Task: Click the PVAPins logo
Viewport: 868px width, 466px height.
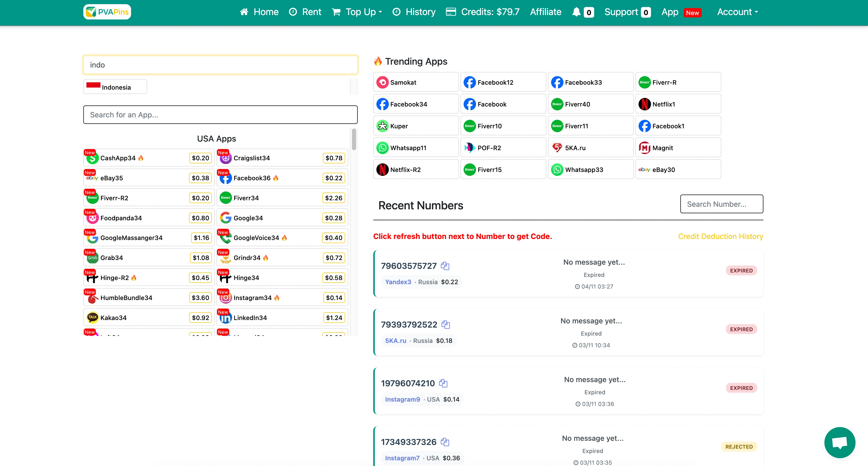Action: 107,12
